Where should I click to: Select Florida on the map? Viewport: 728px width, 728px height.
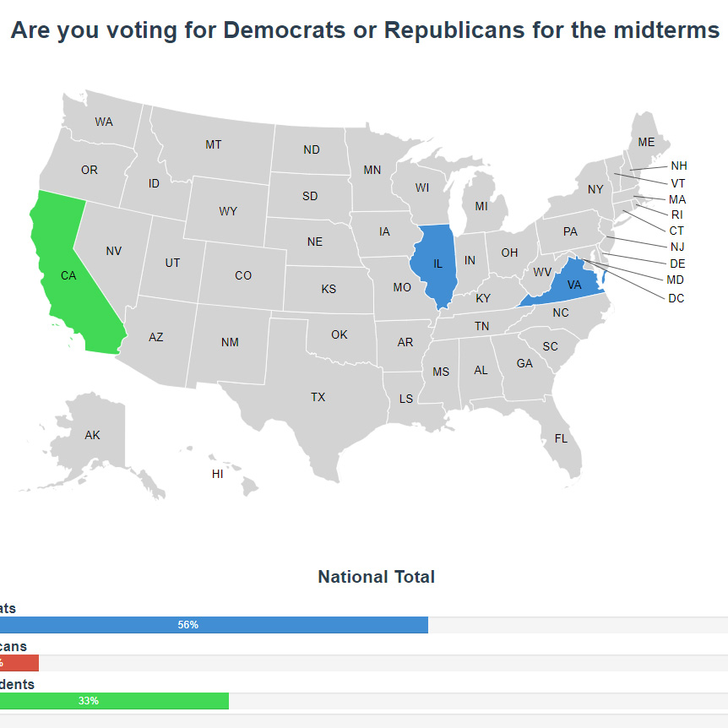coord(561,439)
